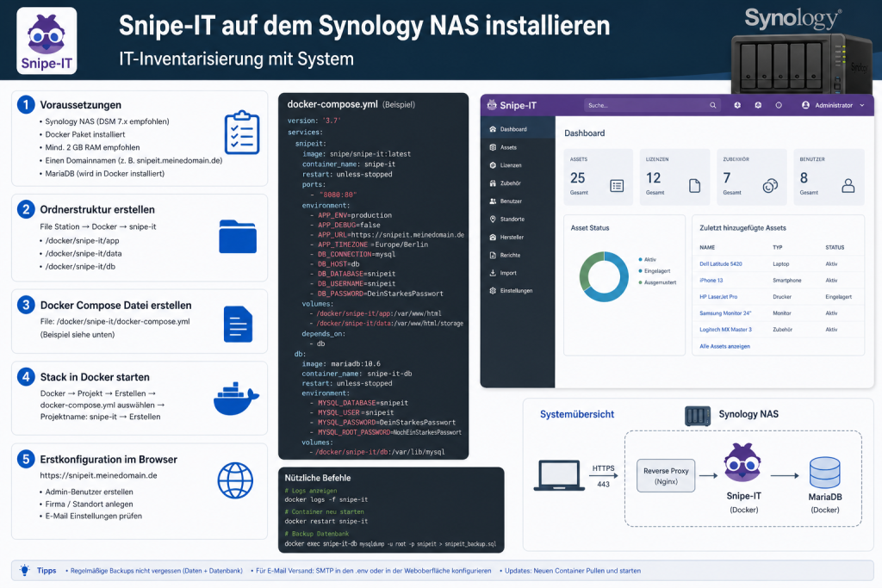Click the document icon beside Docker Compose Datei erstellen

tap(238, 324)
